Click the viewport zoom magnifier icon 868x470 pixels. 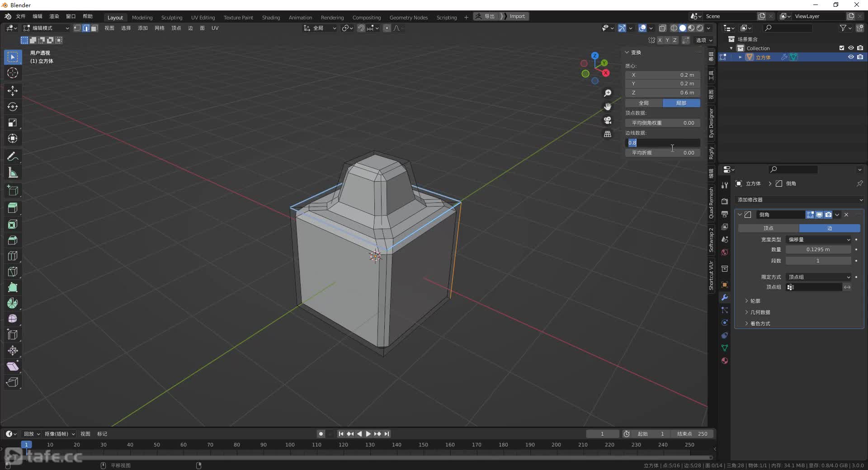(608, 93)
